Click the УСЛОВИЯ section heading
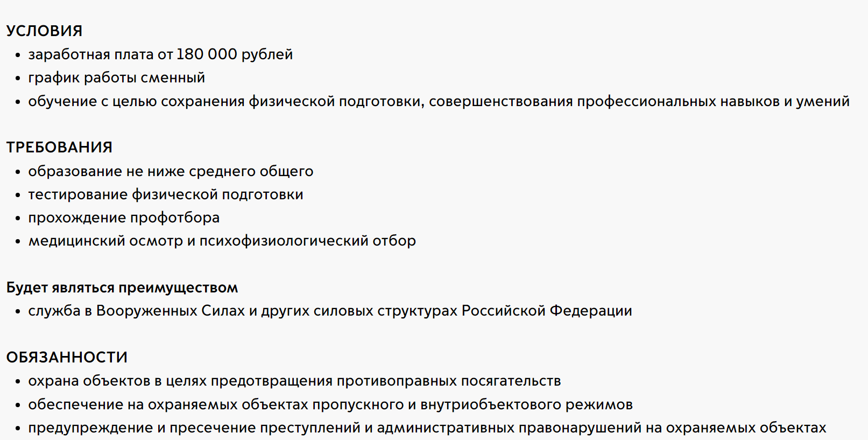This screenshot has height=440, width=868. point(44,31)
